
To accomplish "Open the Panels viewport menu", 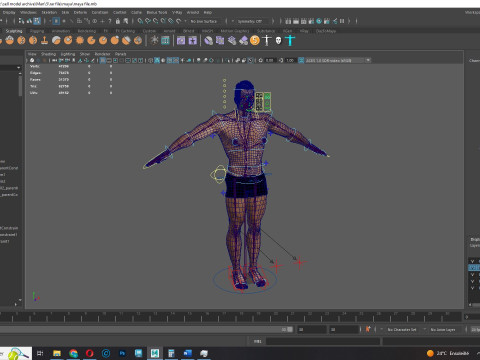I will (x=121, y=54).
